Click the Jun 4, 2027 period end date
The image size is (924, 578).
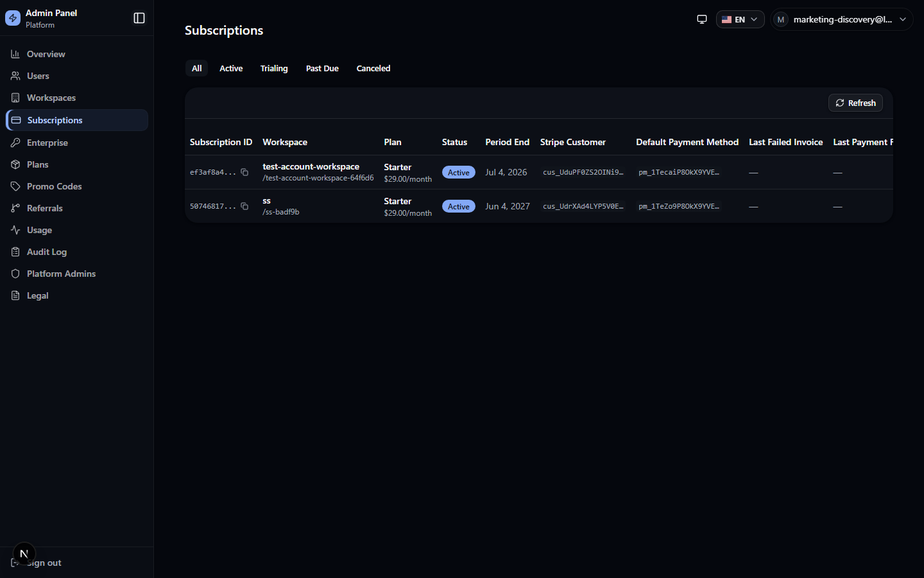(x=508, y=206)
